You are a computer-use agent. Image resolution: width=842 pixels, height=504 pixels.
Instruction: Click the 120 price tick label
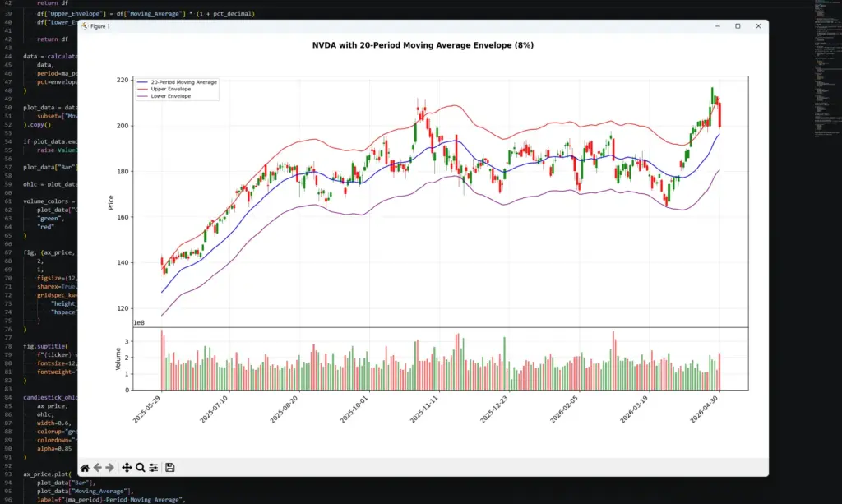[x=123, y=308]
